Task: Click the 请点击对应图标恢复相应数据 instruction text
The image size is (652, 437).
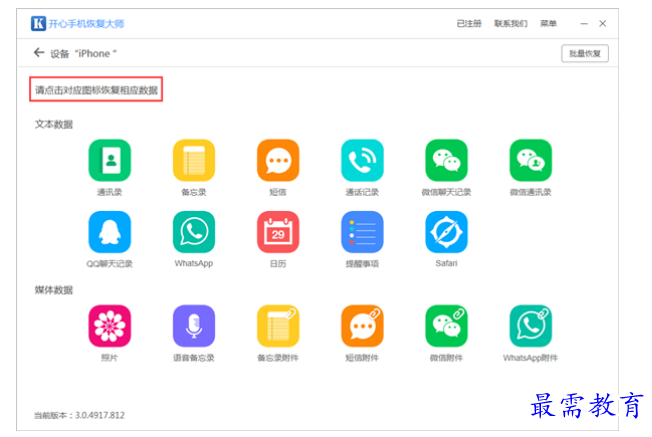Action: 96,90
